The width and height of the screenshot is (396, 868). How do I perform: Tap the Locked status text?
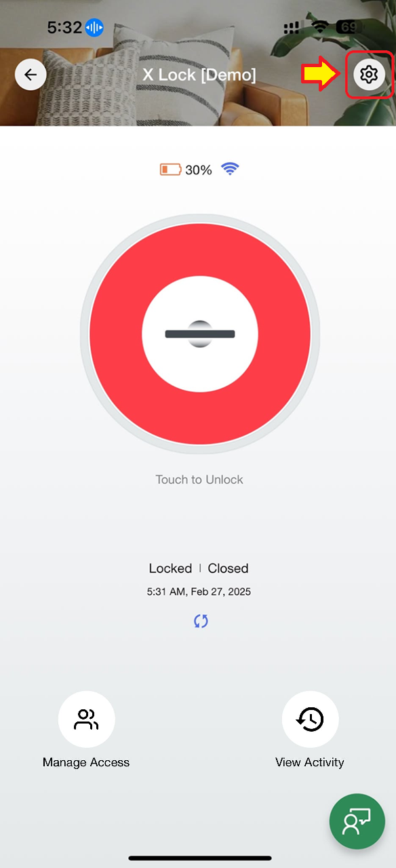(170, 568)
